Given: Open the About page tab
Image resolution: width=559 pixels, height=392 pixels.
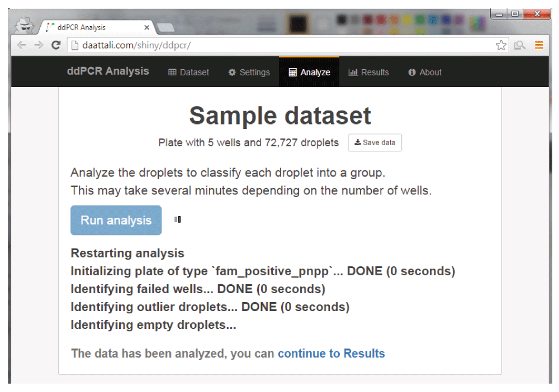Looking at the screenshot, I should 425,73.
